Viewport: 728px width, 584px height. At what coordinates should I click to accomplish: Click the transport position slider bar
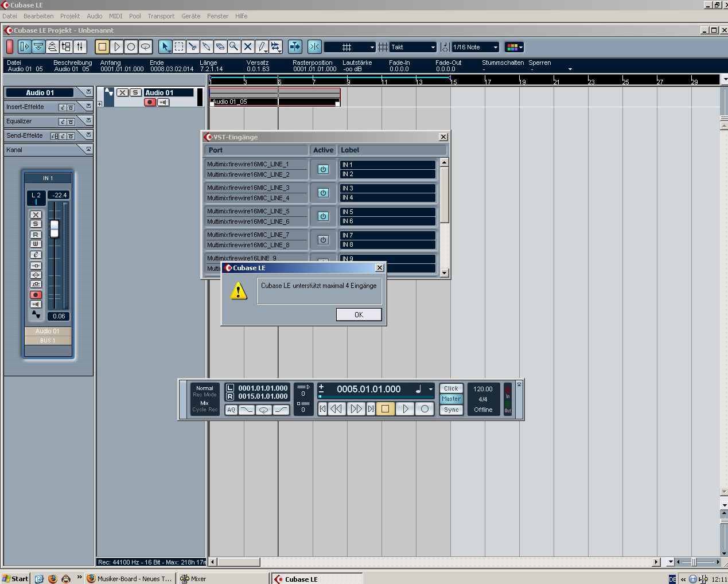[x=375, y=397]
